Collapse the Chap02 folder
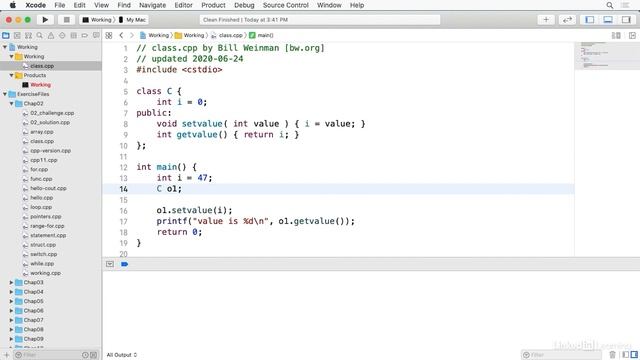Image resolution: width=640 pixels, height=360 pixels. 11,103
